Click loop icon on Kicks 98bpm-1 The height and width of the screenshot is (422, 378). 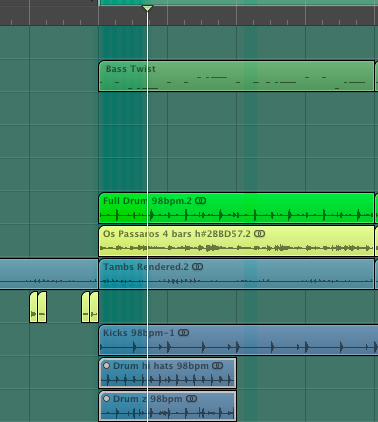pos(184,333)
